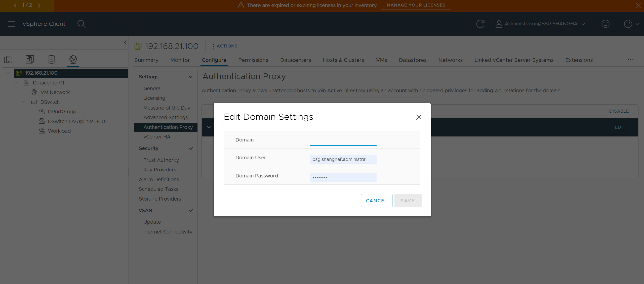Viewport: 644px width, 284px height.
Task: Click the DSwitch icon in tree
Action: point(34,102)
